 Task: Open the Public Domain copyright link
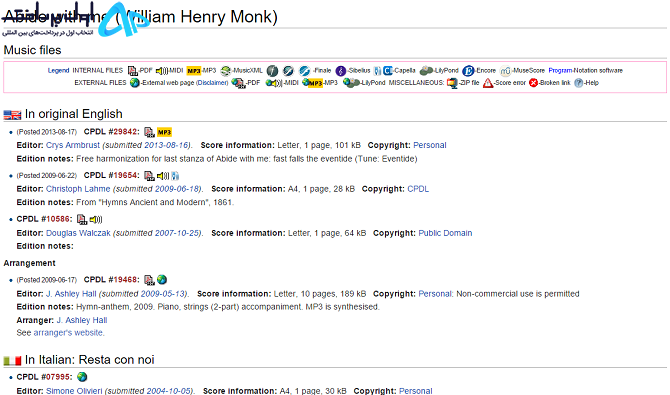tap(445, 233)
